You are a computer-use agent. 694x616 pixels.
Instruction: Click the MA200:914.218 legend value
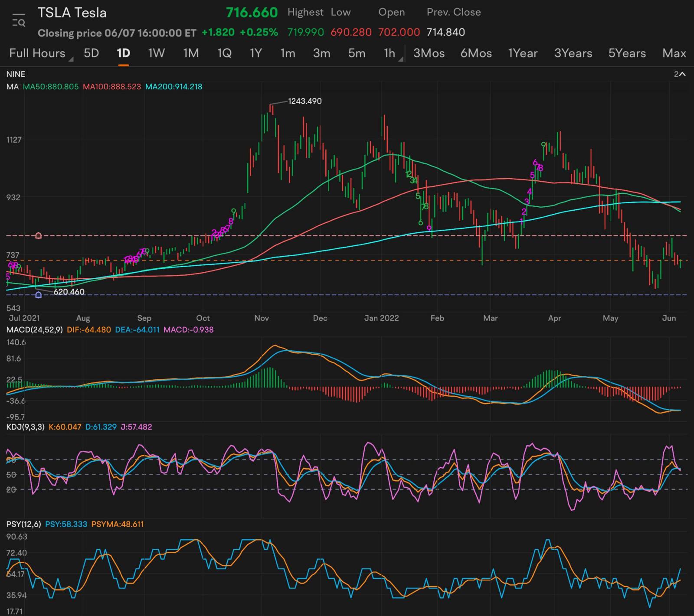click(173, 87)
